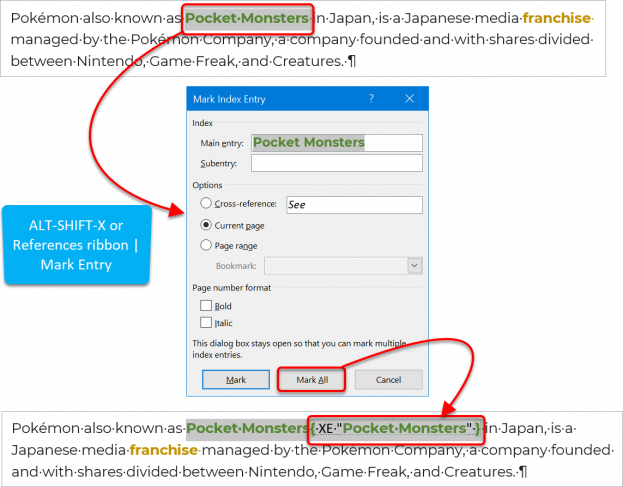
Task: Click the orange franchise word in top paragraph
Action: 556,18
